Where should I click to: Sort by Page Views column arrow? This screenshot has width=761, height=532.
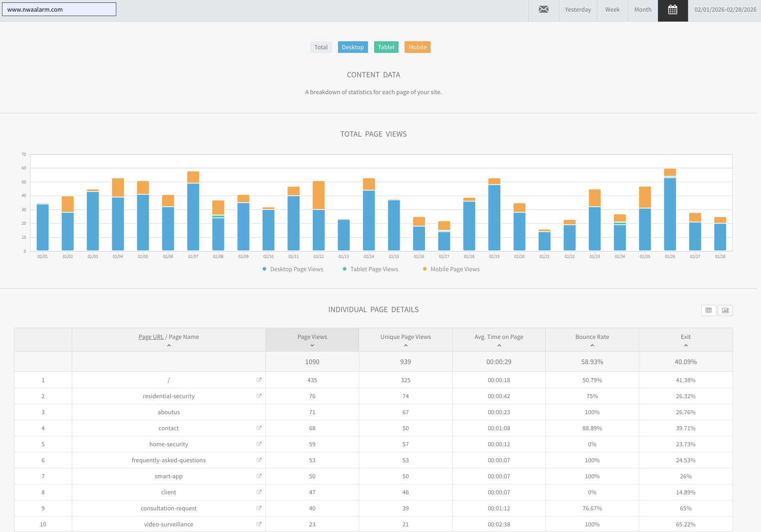(x=312, y=345)
